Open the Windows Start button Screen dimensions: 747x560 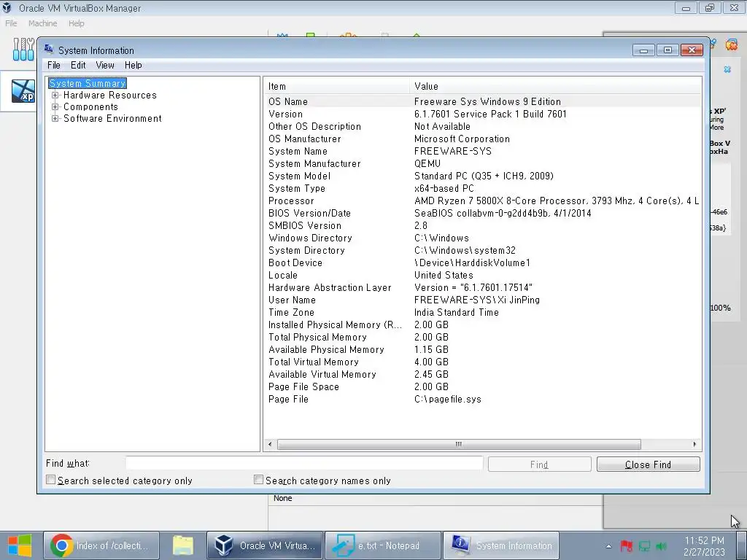20,545
